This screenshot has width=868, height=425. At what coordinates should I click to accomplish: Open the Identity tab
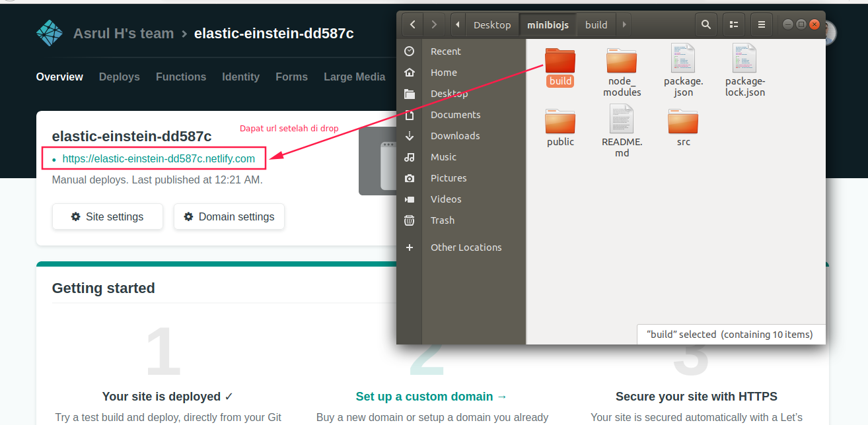tap(240, 77)
